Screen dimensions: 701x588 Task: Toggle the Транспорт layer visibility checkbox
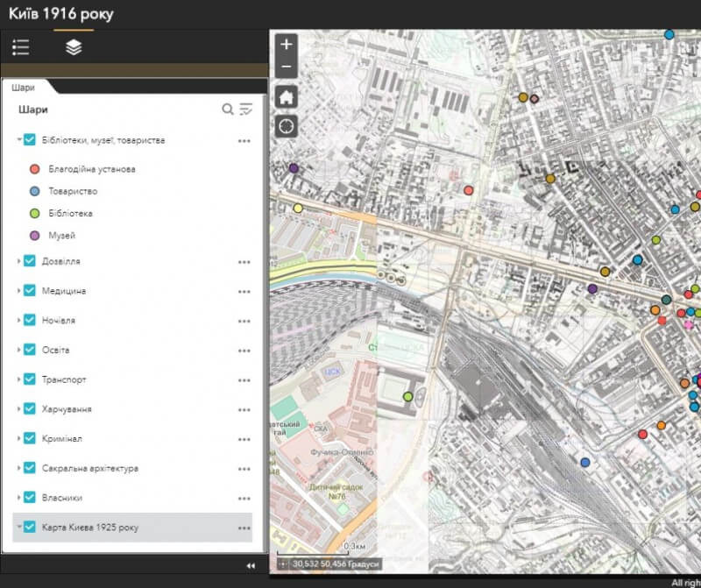pos(30,379)
